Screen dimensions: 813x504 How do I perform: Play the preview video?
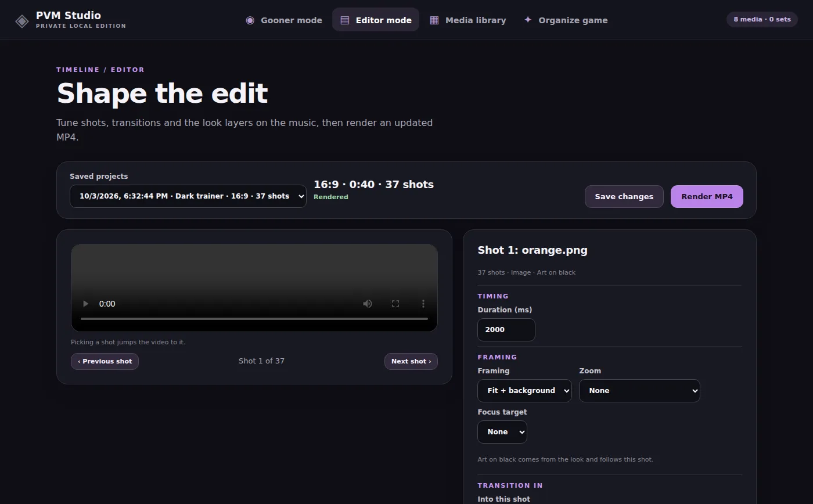point(85,304)
